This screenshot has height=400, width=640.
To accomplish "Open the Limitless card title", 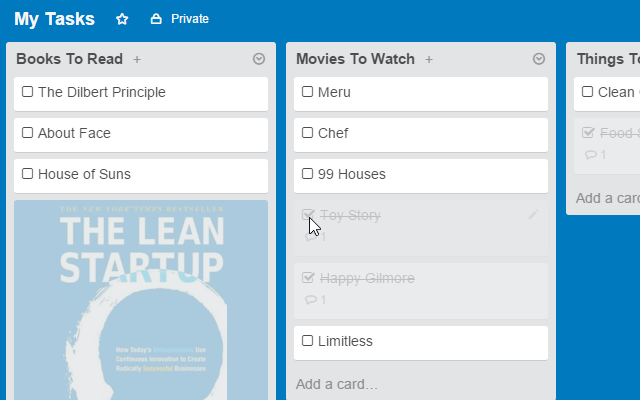I will [345, 341].
